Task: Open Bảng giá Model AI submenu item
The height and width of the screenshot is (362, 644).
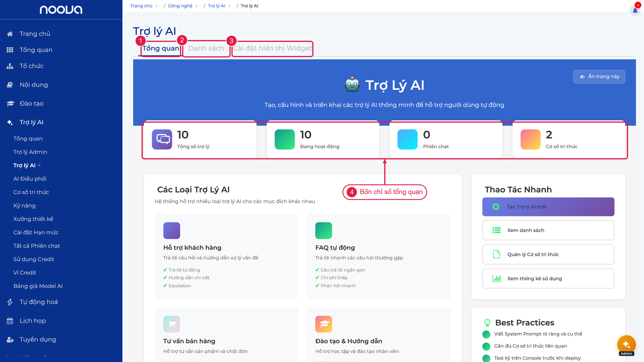Action: [x=38, y=286]
